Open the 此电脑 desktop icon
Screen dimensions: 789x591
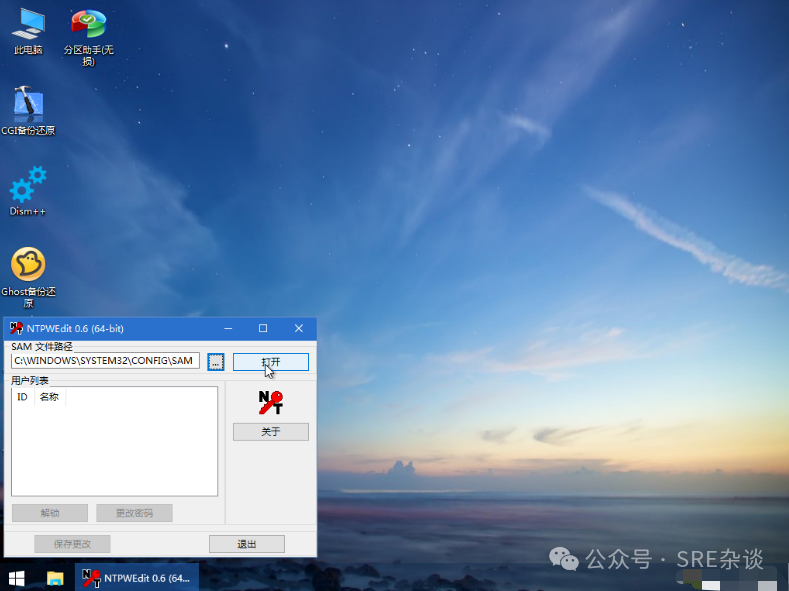click(28, 24)
